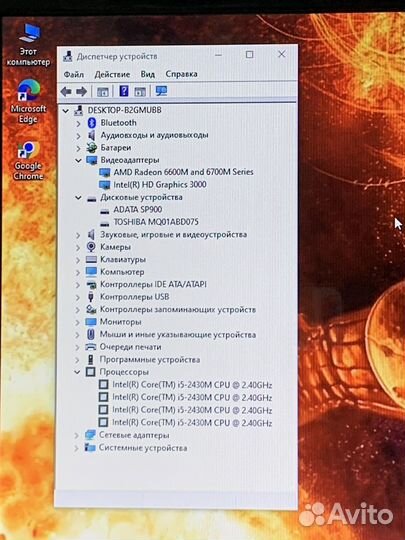Screen dimensions: 405x540
Task: Open the Этот компьютер desktop icon
Action: tap(28, 45)
